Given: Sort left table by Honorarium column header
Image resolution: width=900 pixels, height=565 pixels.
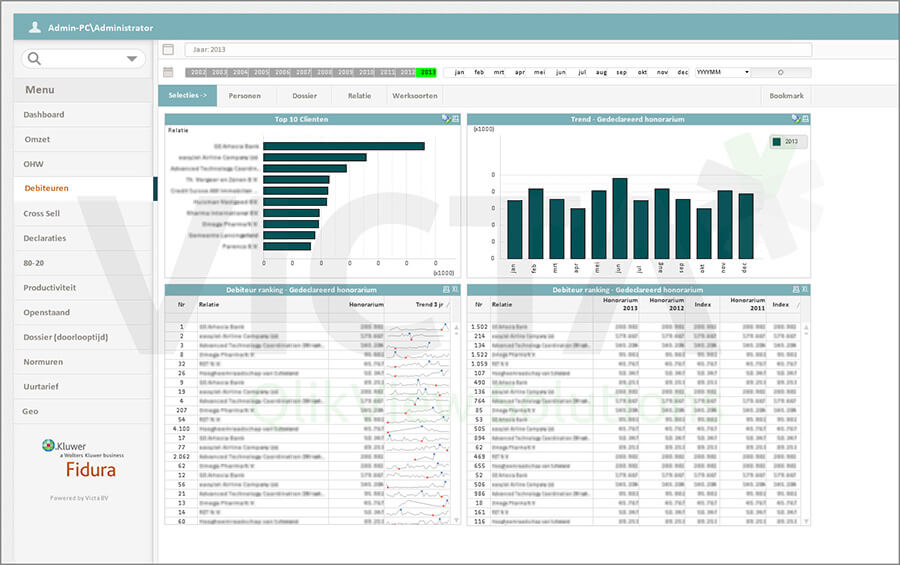Looking at the screenshot, I should tap(366, 304).
